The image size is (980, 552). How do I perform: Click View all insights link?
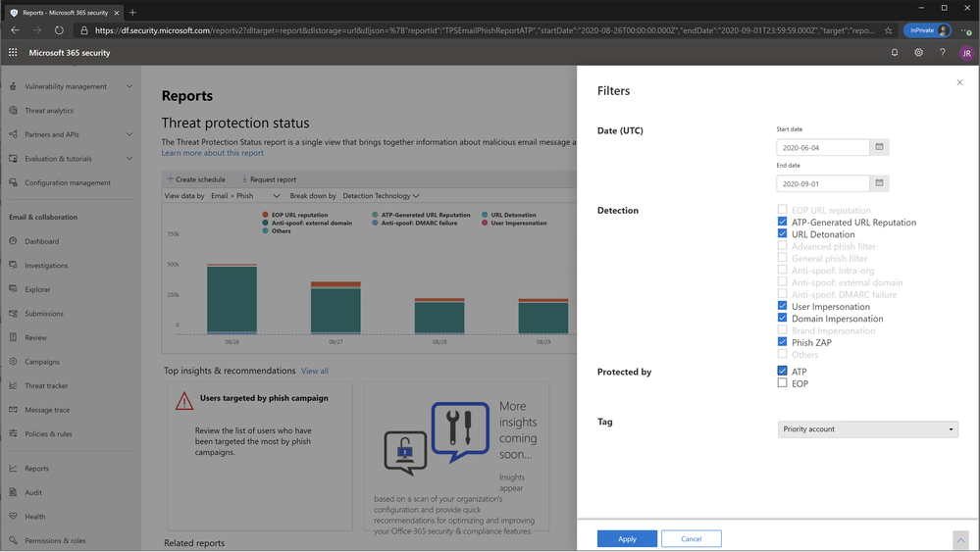pyautogui.click(x=314, y=371)
